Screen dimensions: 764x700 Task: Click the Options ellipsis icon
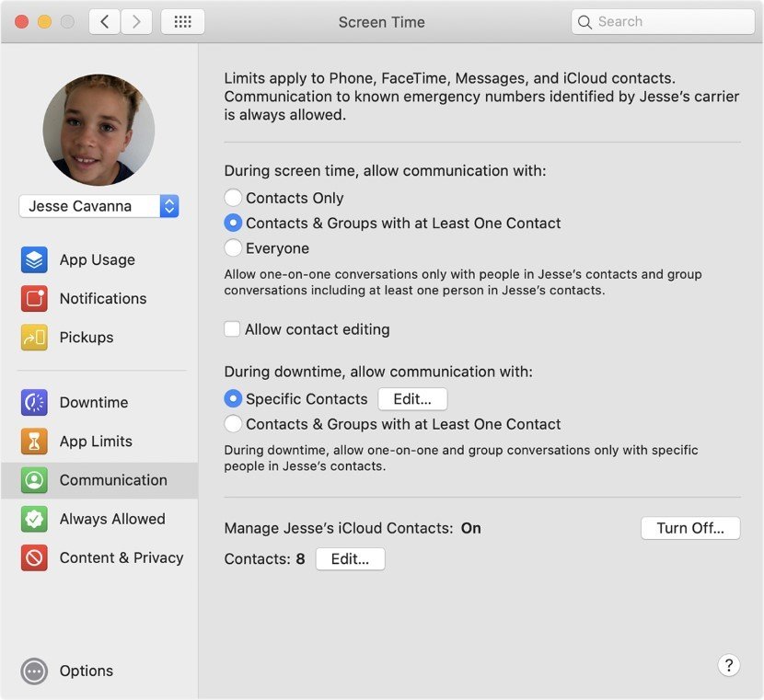coord(34,671)
